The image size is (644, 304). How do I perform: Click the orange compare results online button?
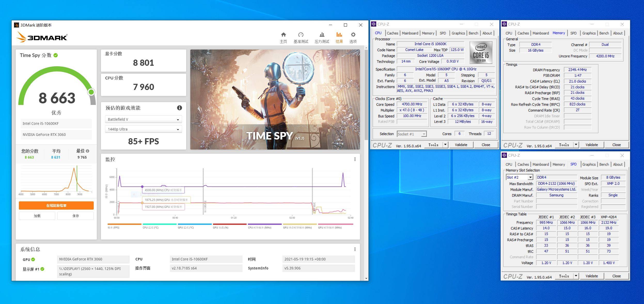(56, 206)
